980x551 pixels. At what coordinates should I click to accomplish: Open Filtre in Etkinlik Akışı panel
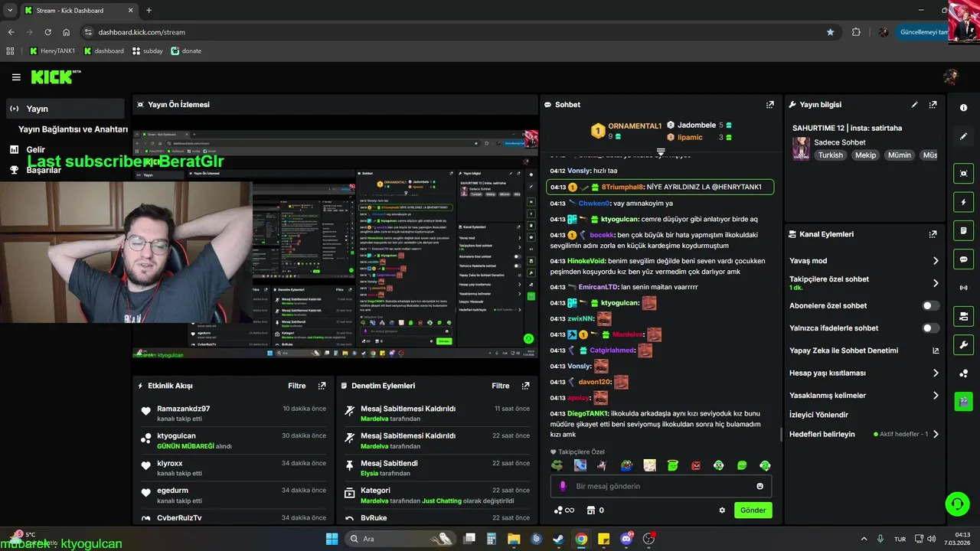point(297,386)
